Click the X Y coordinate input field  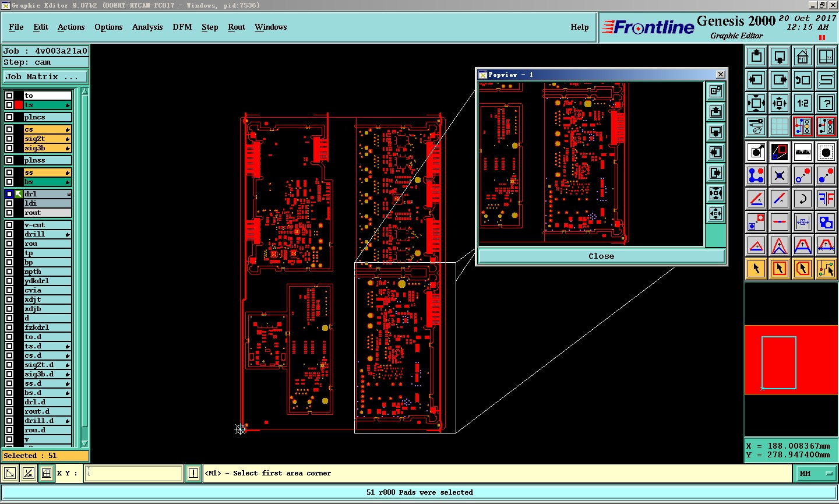(134, 473)
